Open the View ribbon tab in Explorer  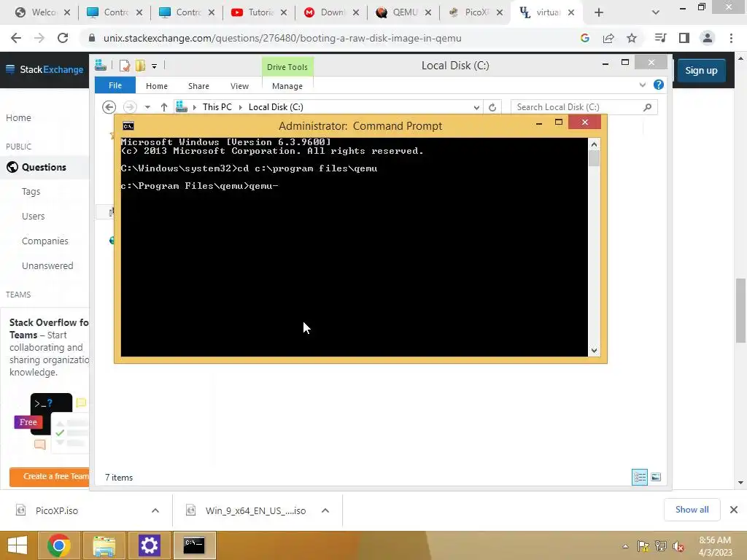(x=239, y=86)
